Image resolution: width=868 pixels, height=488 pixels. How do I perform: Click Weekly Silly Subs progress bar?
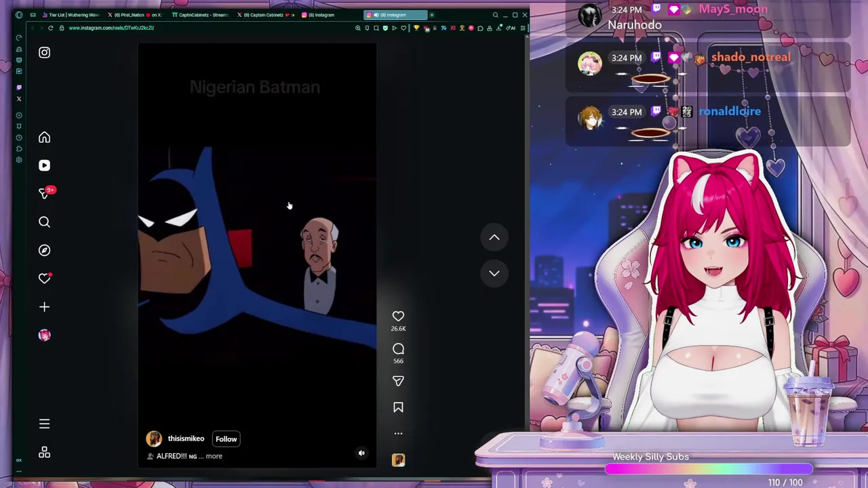(709, 469)
